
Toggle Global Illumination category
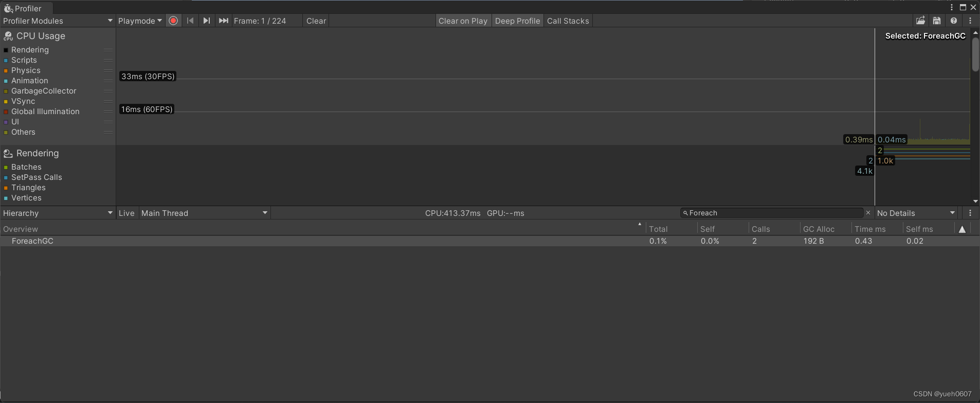point(6,112)
